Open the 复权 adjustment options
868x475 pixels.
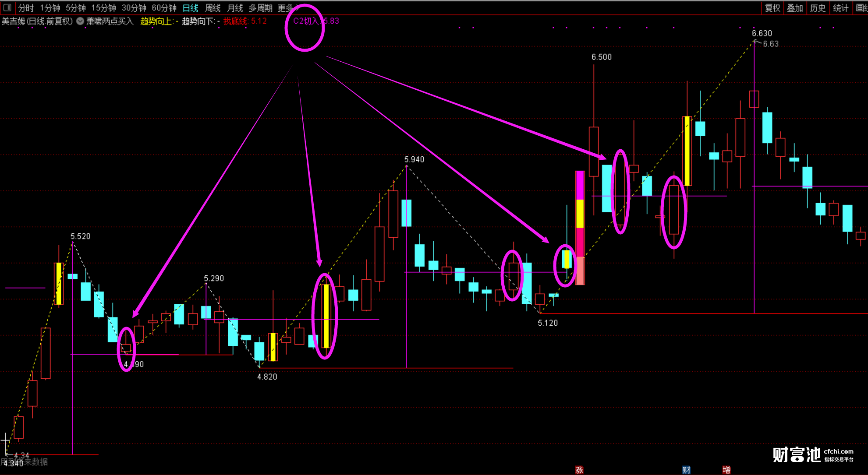pos(772,8)
